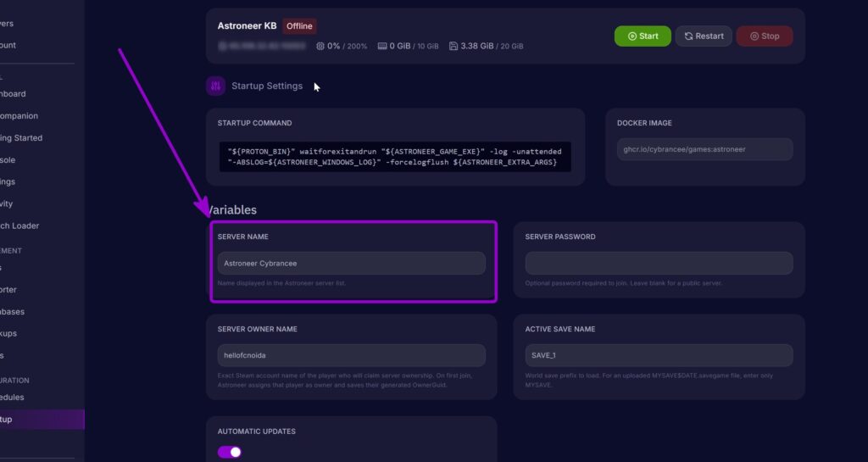Click the Variables section heading
868x462 pixels.
coord(231,209)
